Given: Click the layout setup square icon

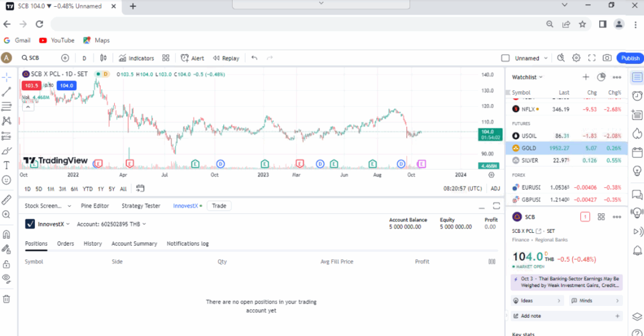Looking at the screenshot, I should pyautogui.click(x=506, y=58).
